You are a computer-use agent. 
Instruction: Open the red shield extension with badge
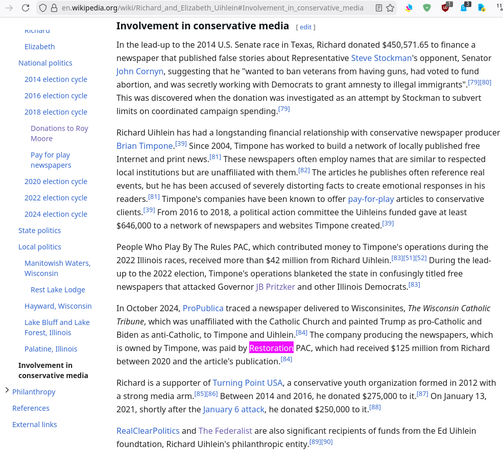tap(446, 7)
